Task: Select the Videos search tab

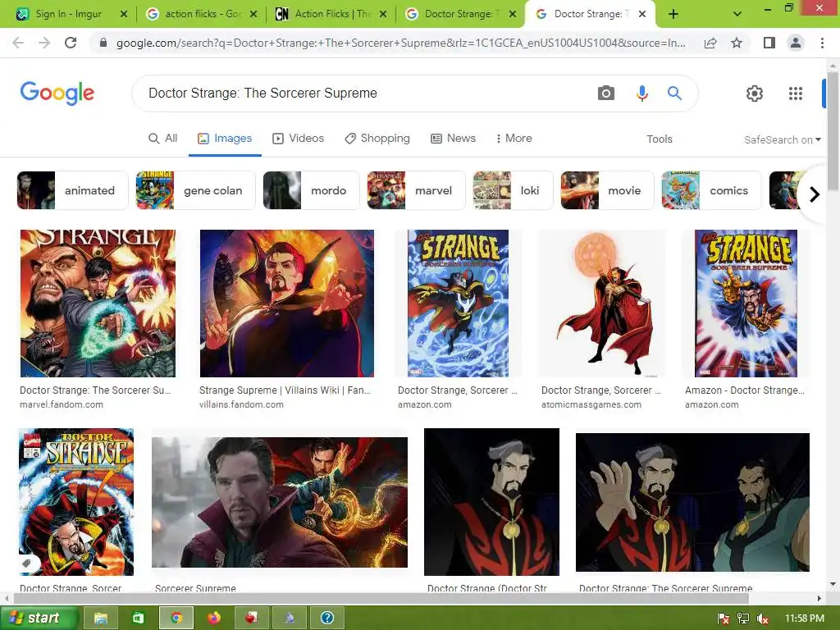Action: tap(299, 138)
